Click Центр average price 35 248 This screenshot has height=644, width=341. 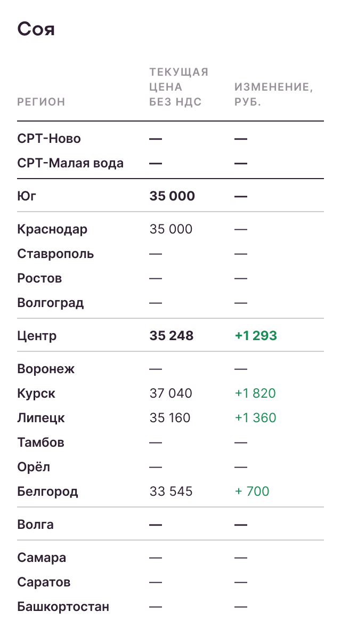(x=172, y=336)
